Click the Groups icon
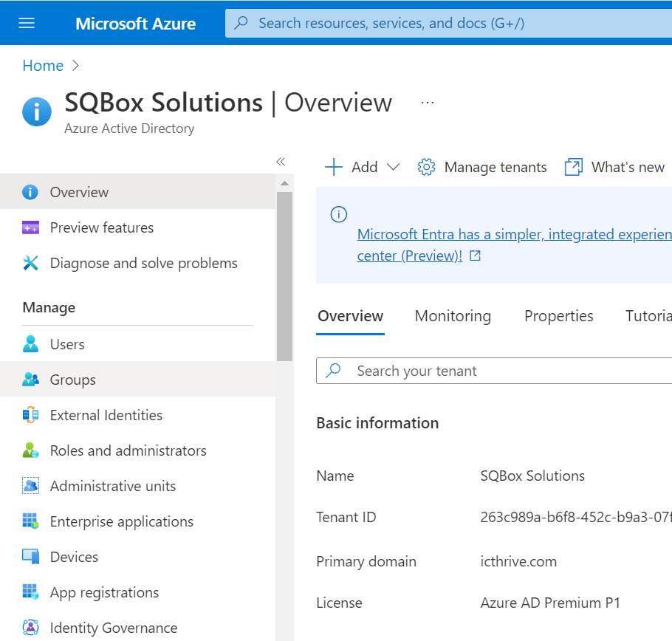672x641 pixels. [x=30, y=380]
